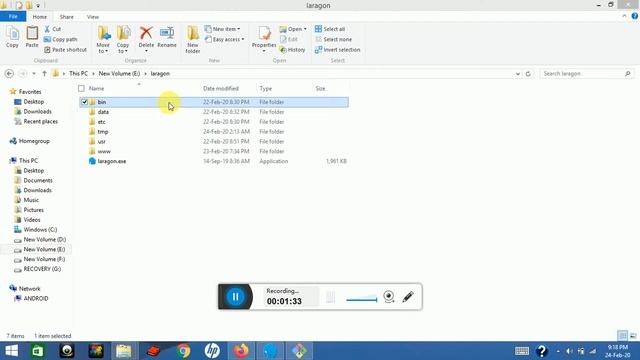
Task: Click Select all in the ribbon
Action: [330, 29]
